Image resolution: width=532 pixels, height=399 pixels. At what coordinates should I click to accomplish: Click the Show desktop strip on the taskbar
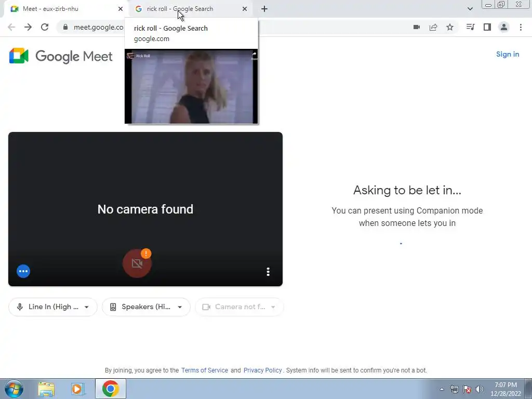tap(528, 389)
